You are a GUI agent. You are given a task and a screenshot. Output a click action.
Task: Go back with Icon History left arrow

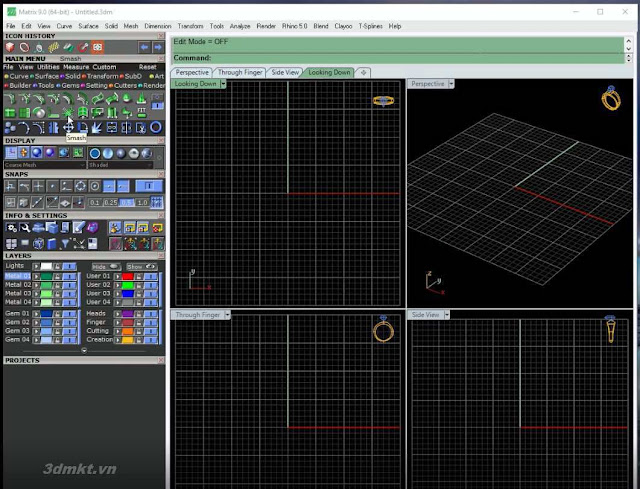pyautogui.click(x=144, y=47)
